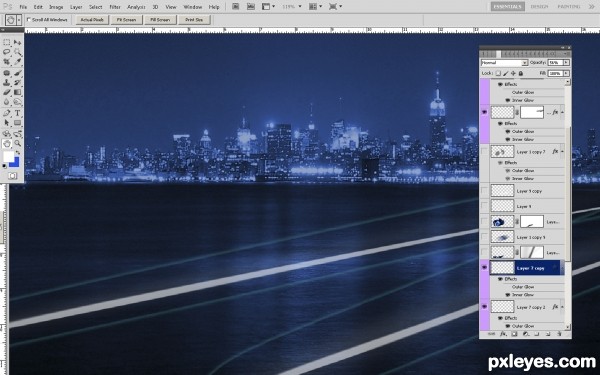The image size is (600, 375).
Task: Select the 3D Rotate tool
Action: 7,134
